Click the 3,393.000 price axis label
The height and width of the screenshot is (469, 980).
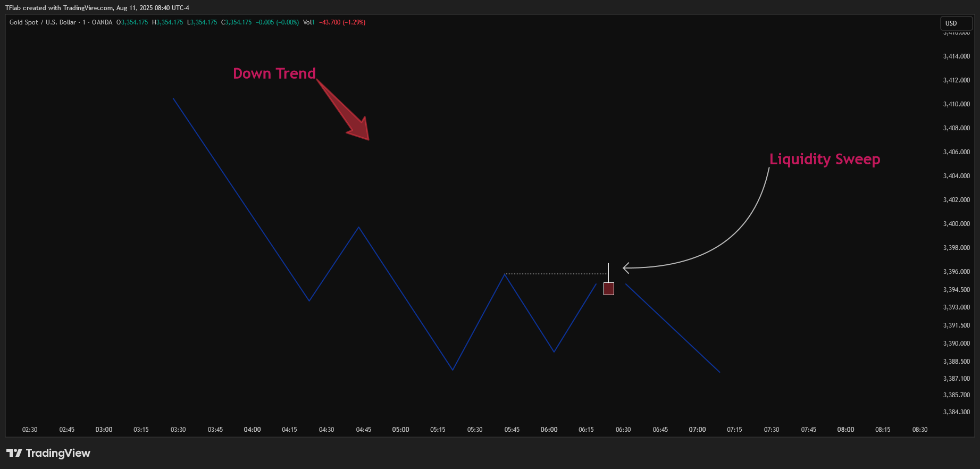957,307
